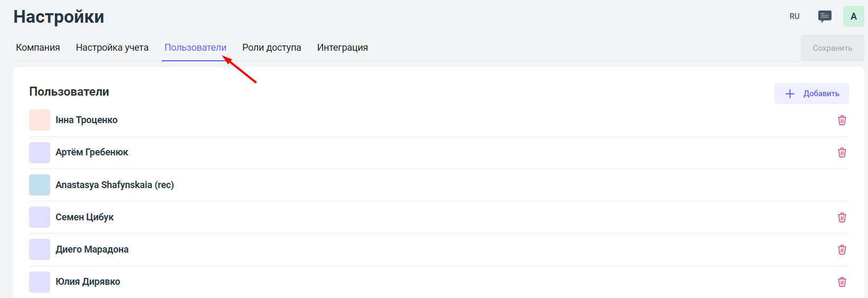Delete user Інна Троценко with trash icon

[x=842, y=120]
